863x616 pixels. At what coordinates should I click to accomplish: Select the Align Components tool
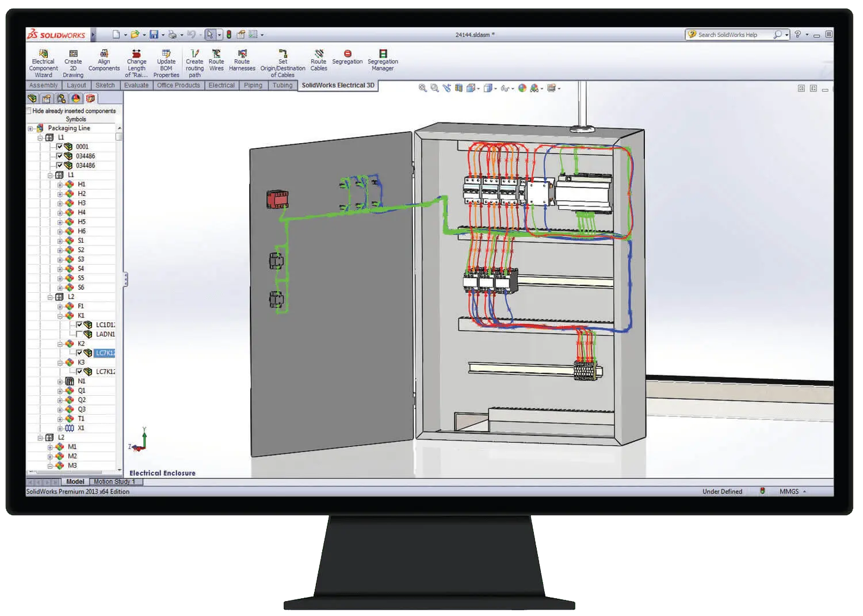click(x=104, y=60)
